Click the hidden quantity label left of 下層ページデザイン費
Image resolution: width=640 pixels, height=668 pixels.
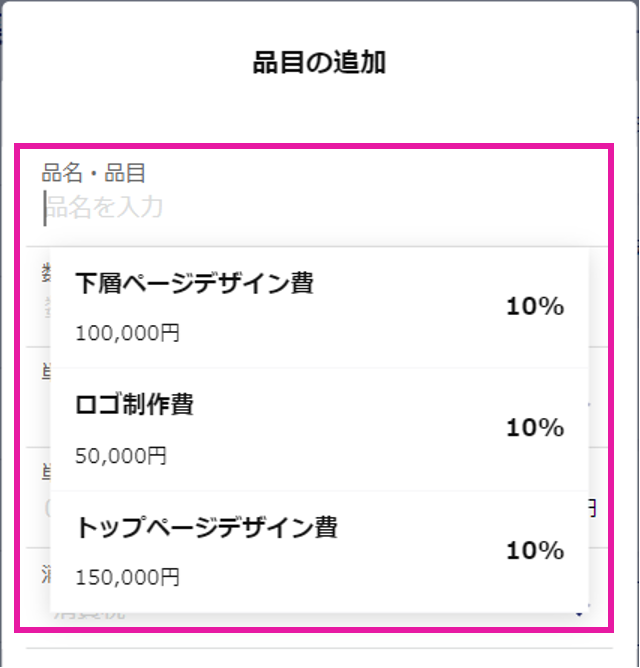coord(46,272)
